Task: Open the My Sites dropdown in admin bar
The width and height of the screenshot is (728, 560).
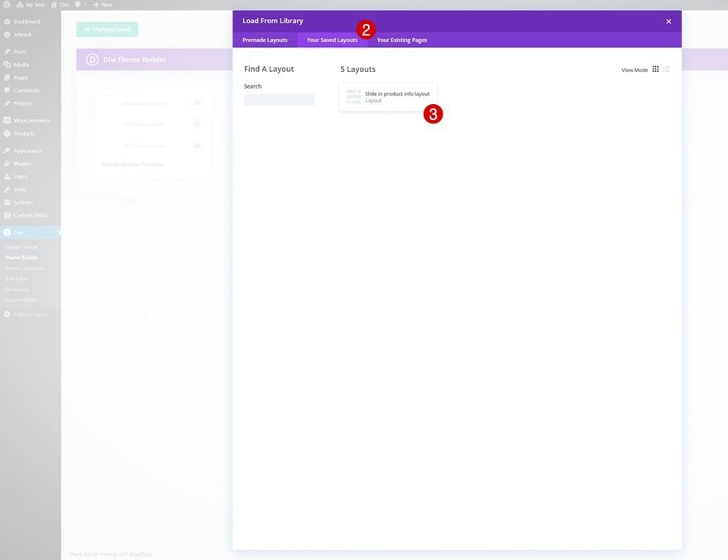Action: click(x=31, y=5)
